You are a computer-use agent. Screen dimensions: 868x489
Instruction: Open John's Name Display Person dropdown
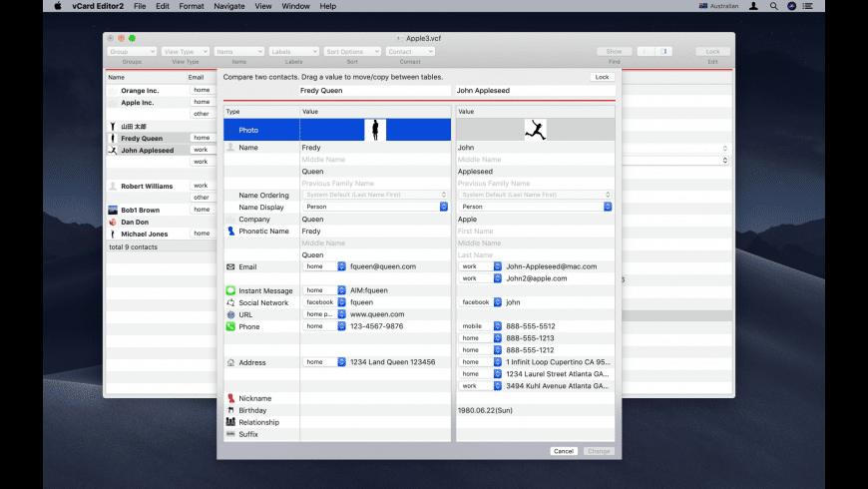coord(536,207)
